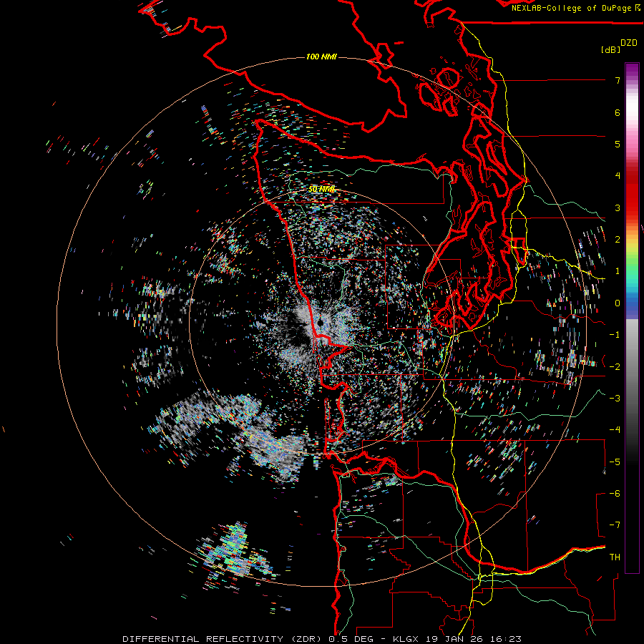The image size is (644, 644).
Task: Select the TH threshold scale label
Action: point(615,557)
